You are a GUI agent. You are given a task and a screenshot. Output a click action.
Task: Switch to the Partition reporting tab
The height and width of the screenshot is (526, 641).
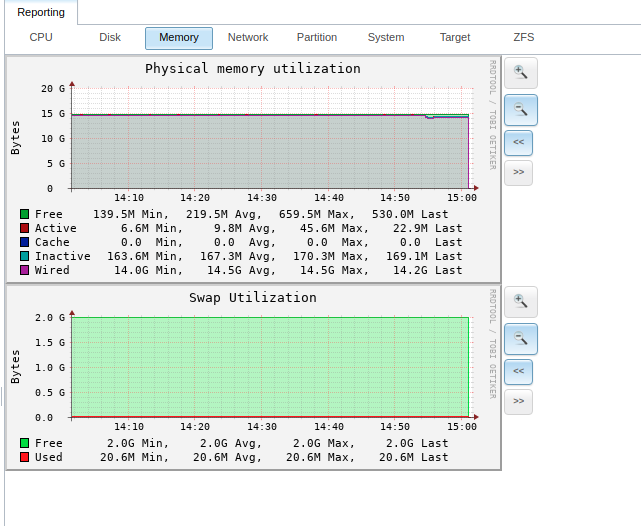(x=317, y=38)
